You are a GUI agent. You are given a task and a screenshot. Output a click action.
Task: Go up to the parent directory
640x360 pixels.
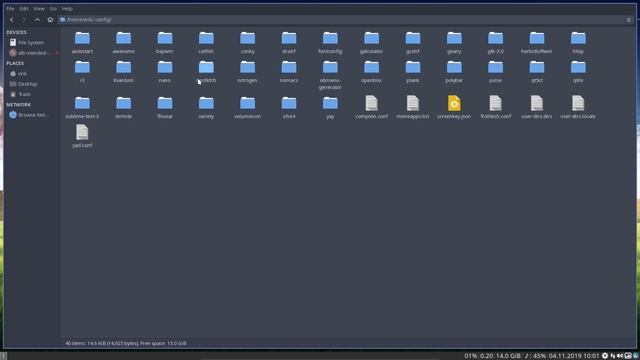[37, 20]
